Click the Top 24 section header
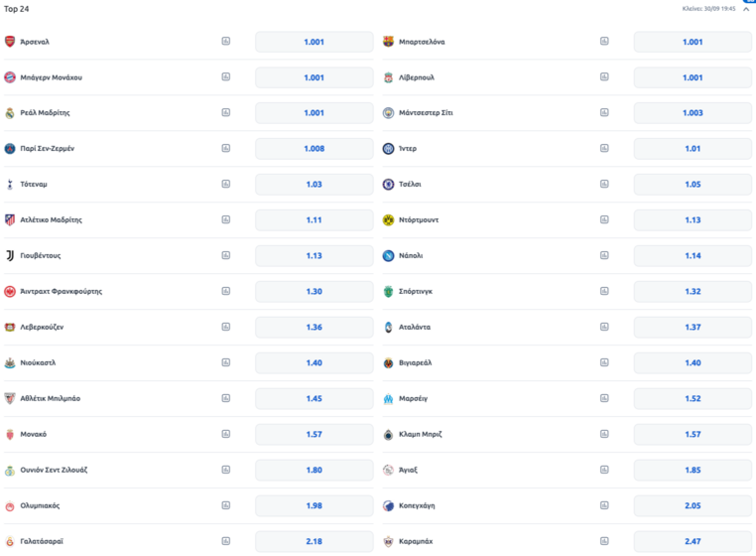 (x=17, y=9)
